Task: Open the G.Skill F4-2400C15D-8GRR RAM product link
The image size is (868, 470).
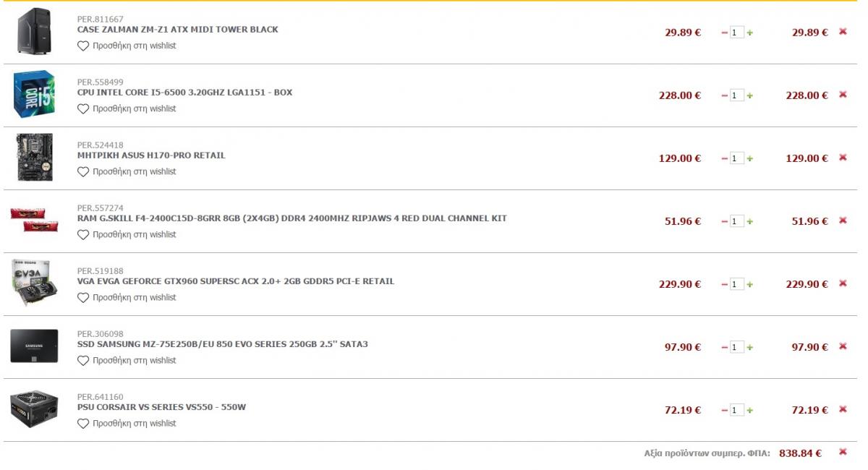Action: click(x=292, y=218)
